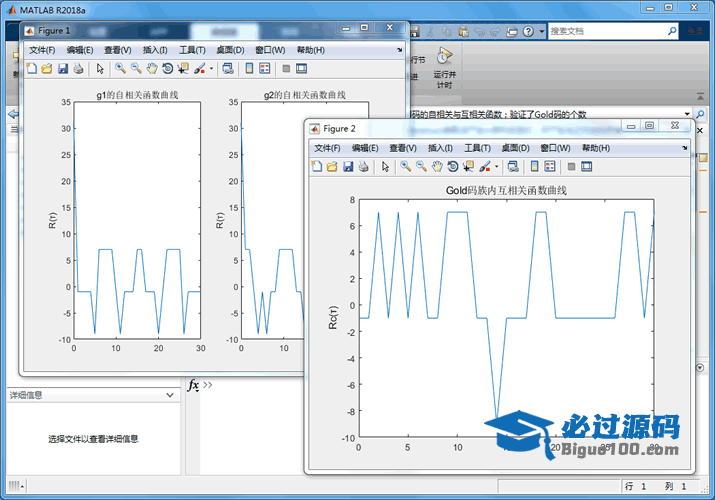Viewport: 715px width, 500px height.
Task: Open the 插入(I) menu in Figure 1
Action: click(155, 50)
